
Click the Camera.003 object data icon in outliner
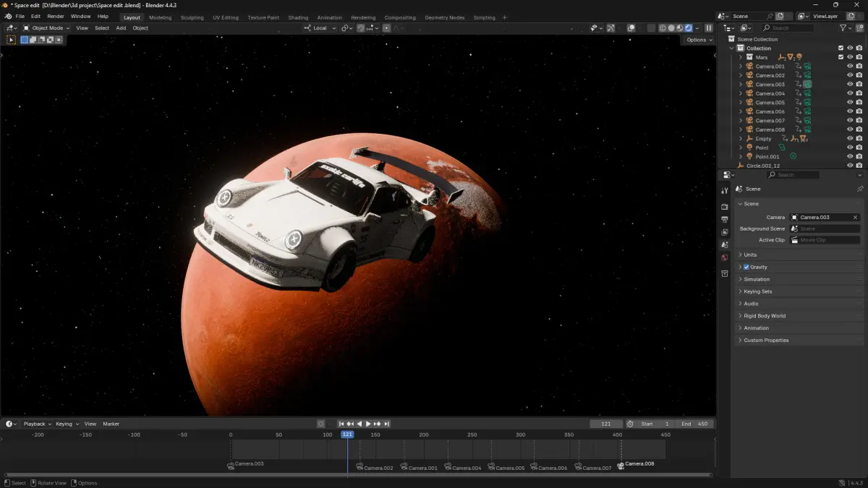pyautogui.click(x=807, y=84)
